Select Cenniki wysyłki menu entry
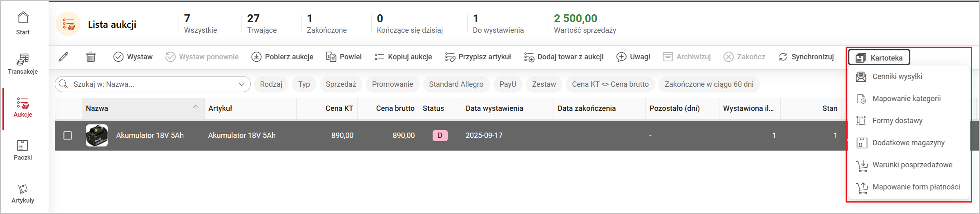Image resolution: width=980 pixels, height=214 pixels. click(897, 77)
